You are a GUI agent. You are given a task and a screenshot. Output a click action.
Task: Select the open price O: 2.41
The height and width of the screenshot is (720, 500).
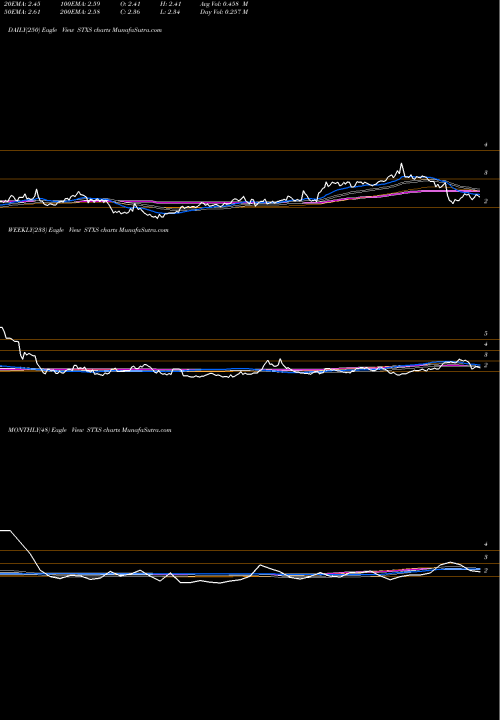tap(130, 4)
